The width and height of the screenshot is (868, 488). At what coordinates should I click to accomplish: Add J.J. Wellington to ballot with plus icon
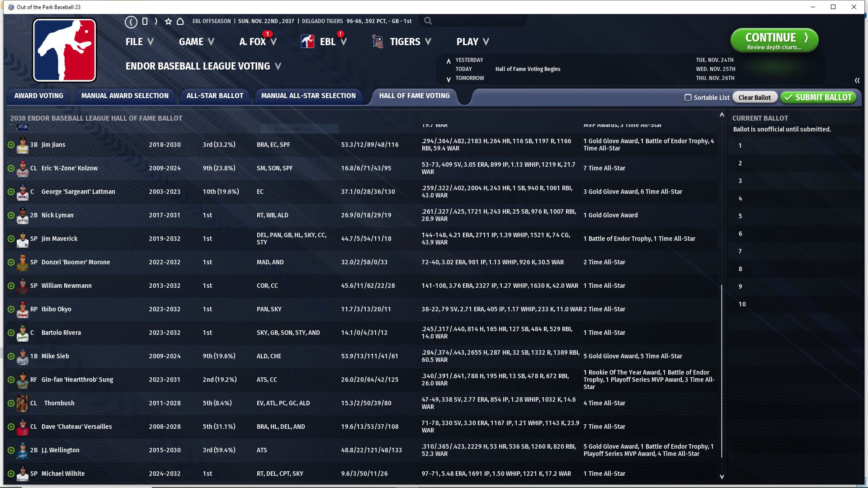click(x=11, y=450)
